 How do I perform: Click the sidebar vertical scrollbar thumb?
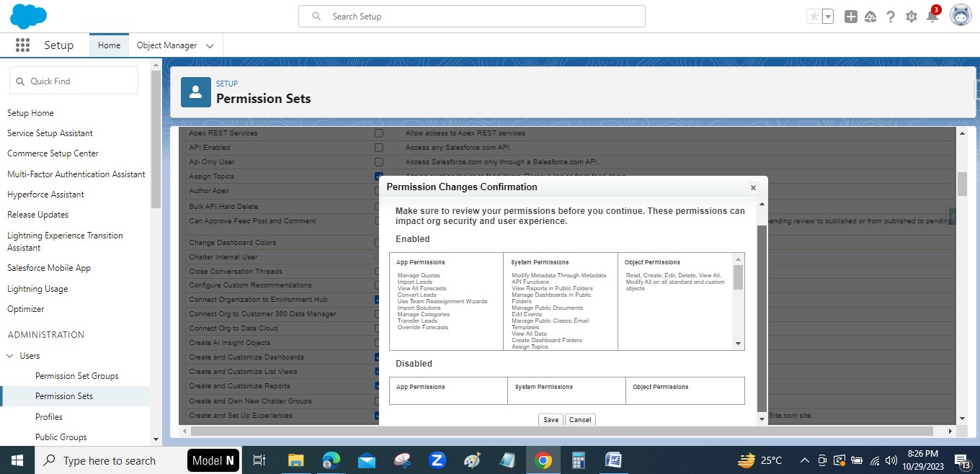(156, 140)
